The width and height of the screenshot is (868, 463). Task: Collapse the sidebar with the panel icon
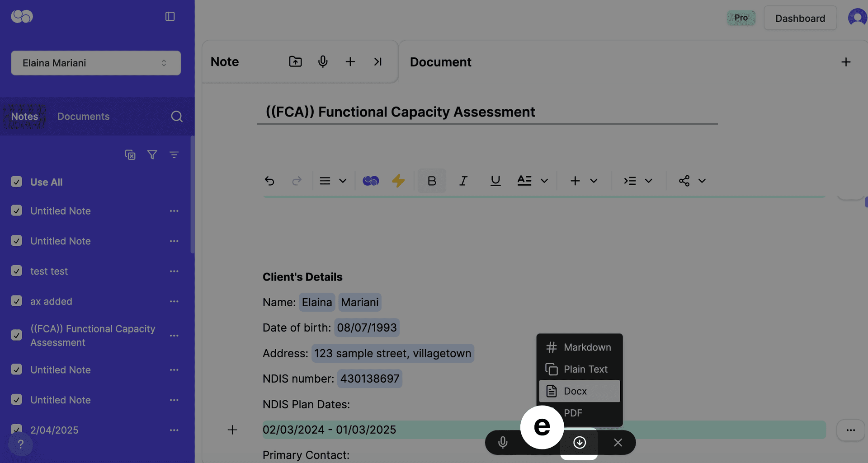pos(170,16)
